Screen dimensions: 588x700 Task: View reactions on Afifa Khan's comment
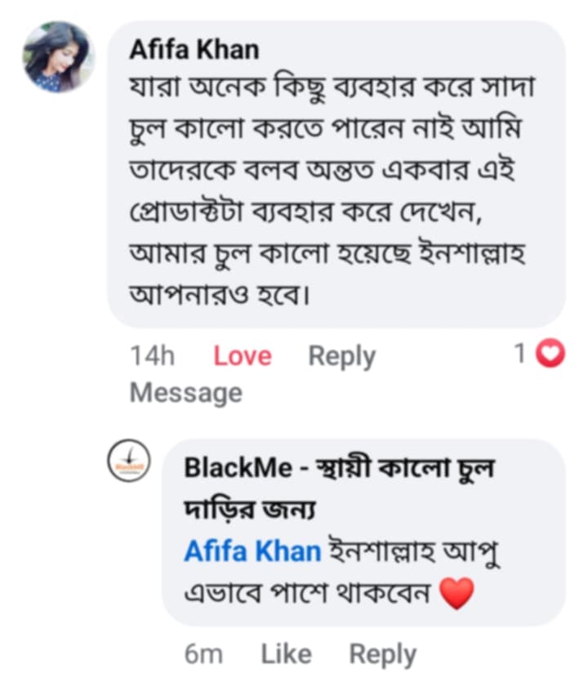click(x=535, y=354)
